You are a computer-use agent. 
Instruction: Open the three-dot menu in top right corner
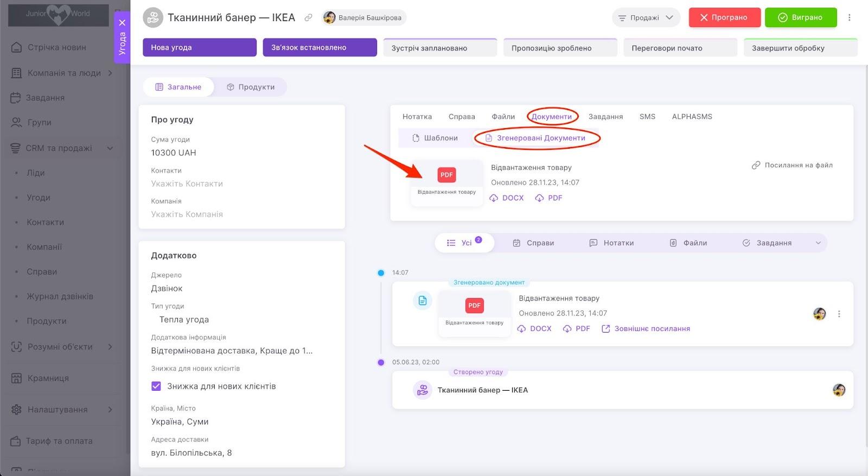click(849, 17)
